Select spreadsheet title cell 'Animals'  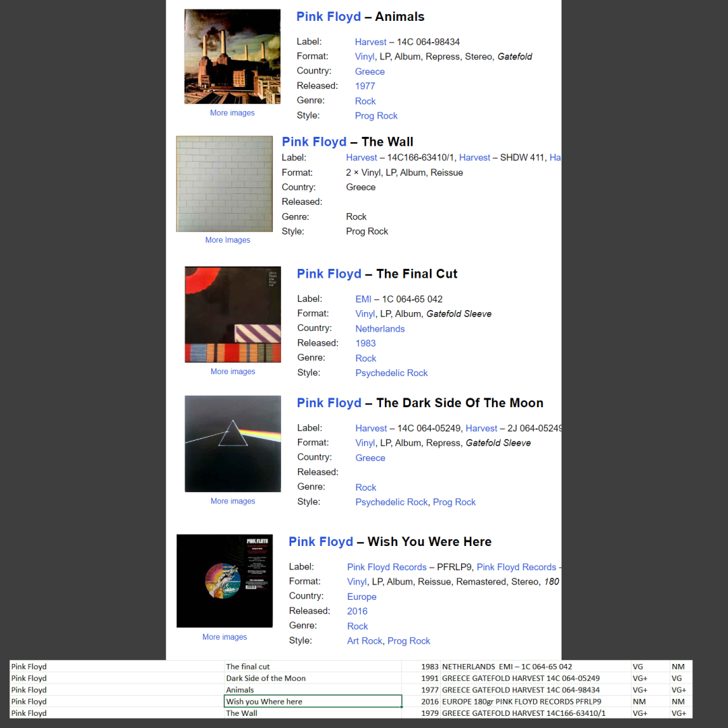(313, 690)
